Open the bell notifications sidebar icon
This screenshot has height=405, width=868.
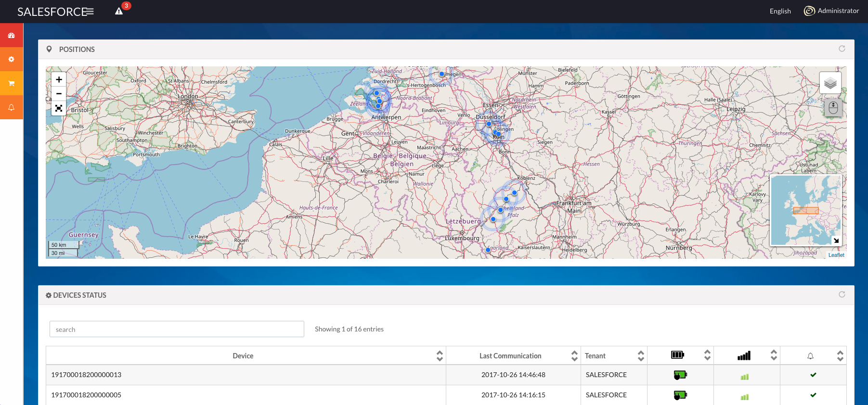[x=12, y=107]
